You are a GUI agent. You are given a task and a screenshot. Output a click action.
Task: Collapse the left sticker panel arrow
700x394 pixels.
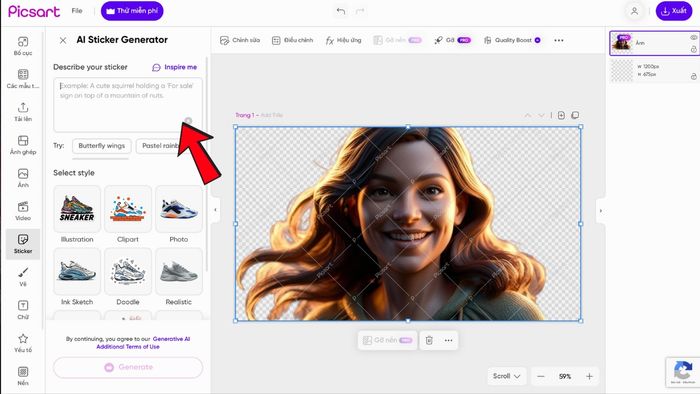click(x=215, y=210)
